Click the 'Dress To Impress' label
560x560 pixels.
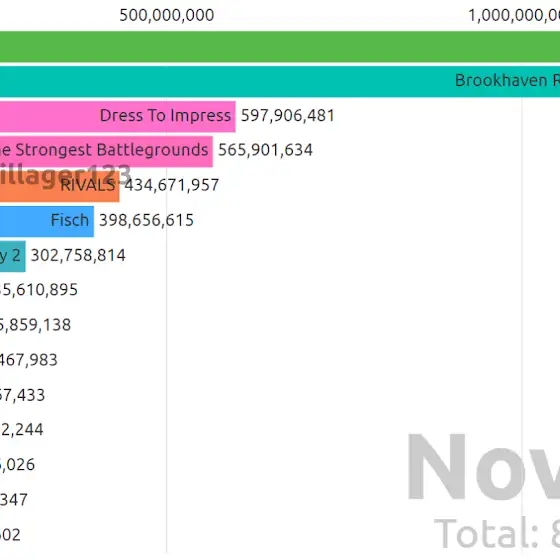[165, 116]
